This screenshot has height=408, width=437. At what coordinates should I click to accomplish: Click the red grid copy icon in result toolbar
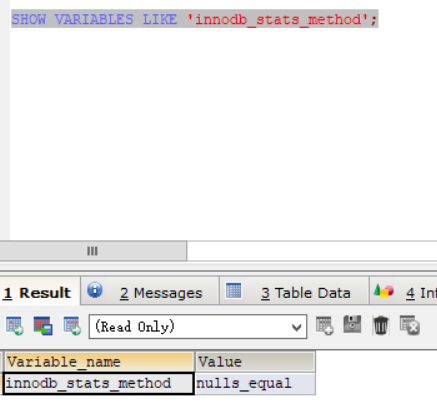pos(43,325)
